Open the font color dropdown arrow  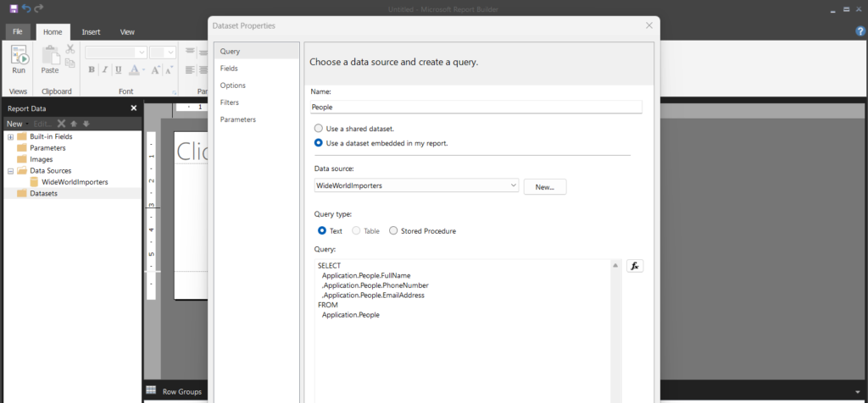(x=143, y=69)
